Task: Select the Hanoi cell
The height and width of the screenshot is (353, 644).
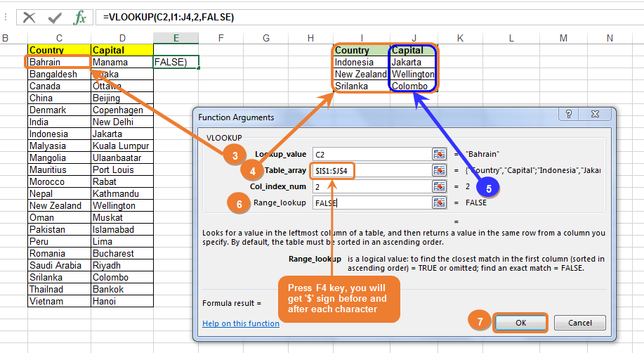Action: pyautogui.click(x=122, y=301)
